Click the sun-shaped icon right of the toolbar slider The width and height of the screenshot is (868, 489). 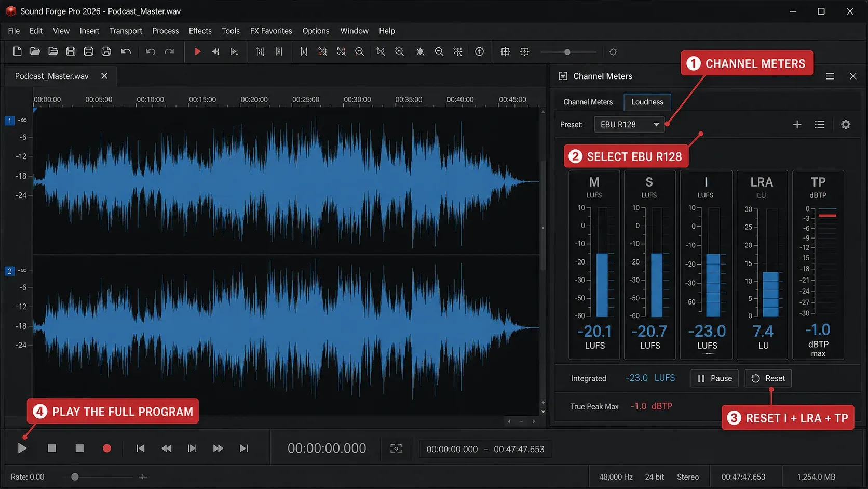[613, 52]
